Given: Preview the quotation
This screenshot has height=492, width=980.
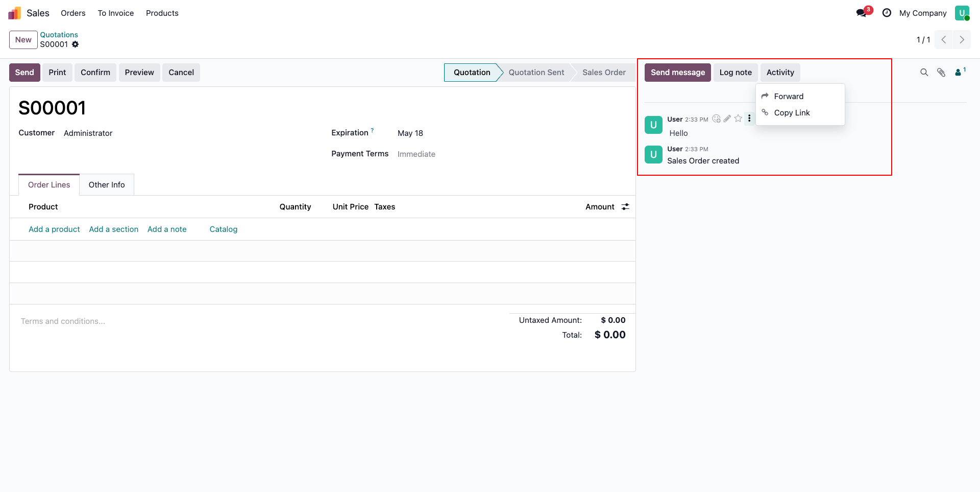Looking at the screenshot, I should coord(139,73).
